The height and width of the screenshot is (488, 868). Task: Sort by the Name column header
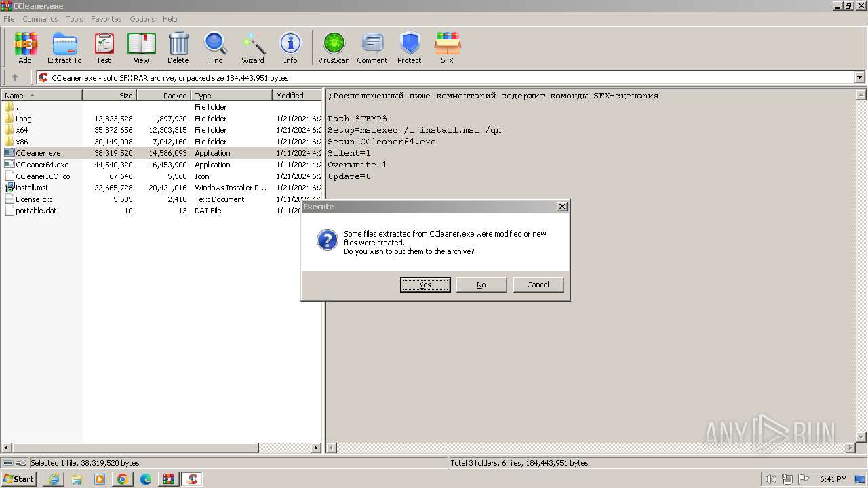click(41, 96)
